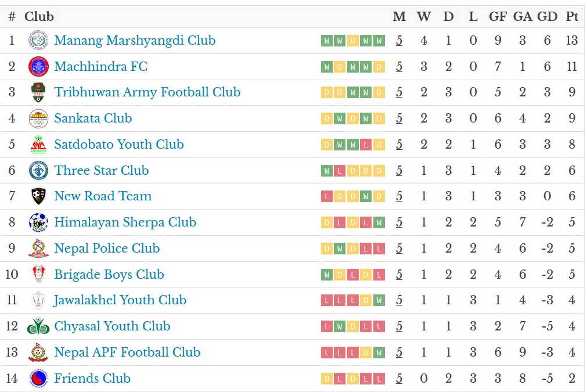The width and height of the screenshot is (587, 392).
Task: Click the Sankata Club crest icon
Action: (38, 118)
